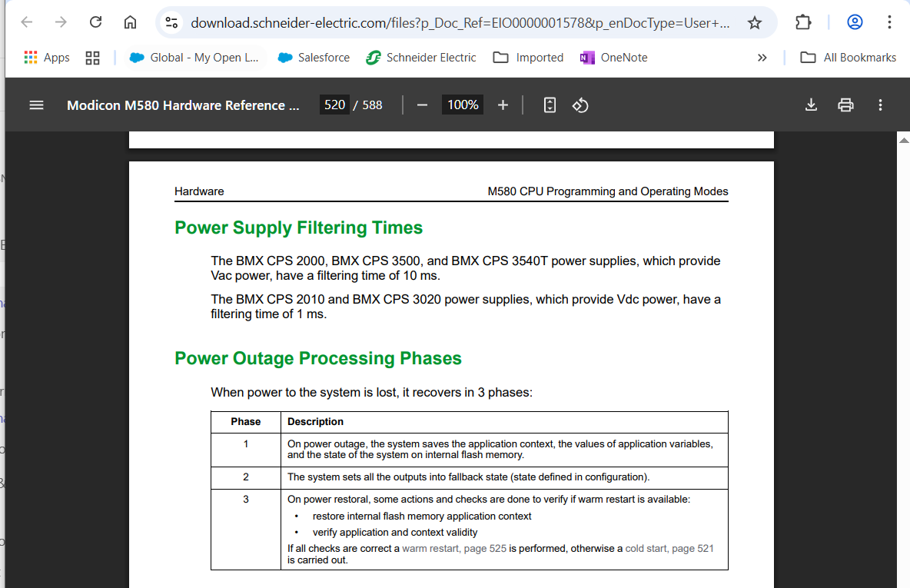Go back to the previous page
Viewport: 910px width, 588px height.
click(27, 22)
